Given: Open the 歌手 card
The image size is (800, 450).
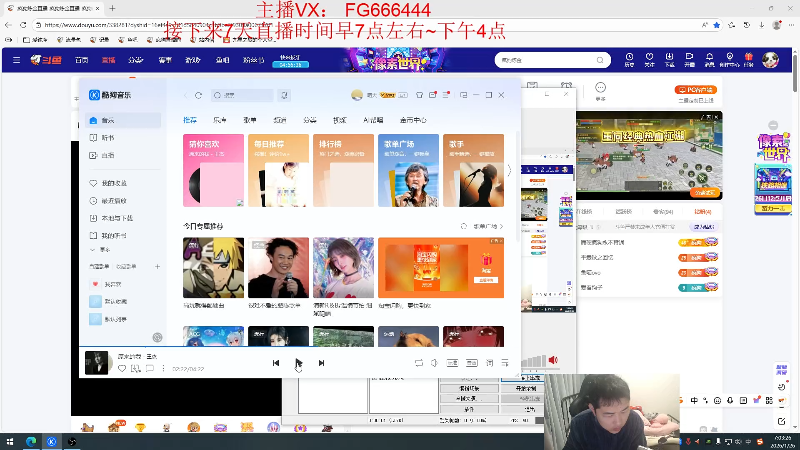Looking at the screenshot, I should (473, 170).
